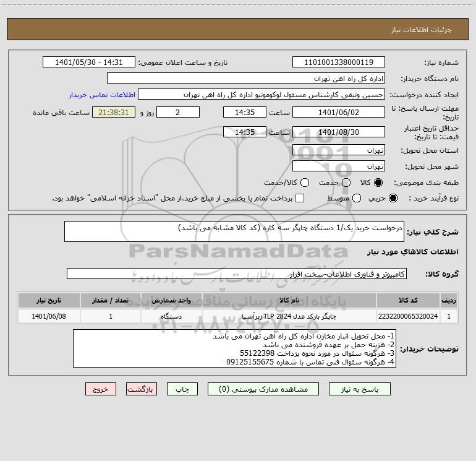
Task: Select the کالا radio button
Action: pyautogui.click(x=378, y=183)
